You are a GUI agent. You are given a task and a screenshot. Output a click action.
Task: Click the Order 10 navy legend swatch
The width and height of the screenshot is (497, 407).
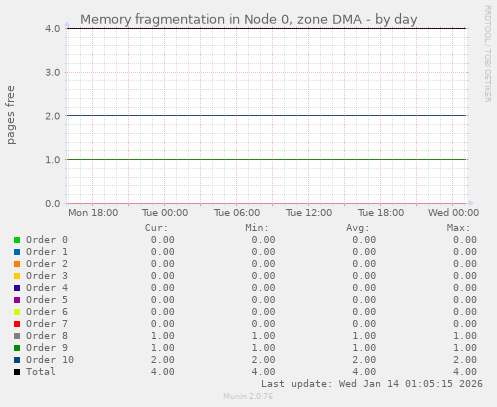pos(17,360)
